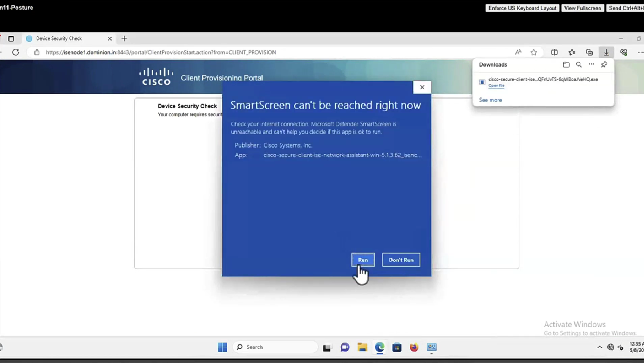Click the Don't Run button
644x363 pixels.
pyautogui.click(x=401, y=260)
